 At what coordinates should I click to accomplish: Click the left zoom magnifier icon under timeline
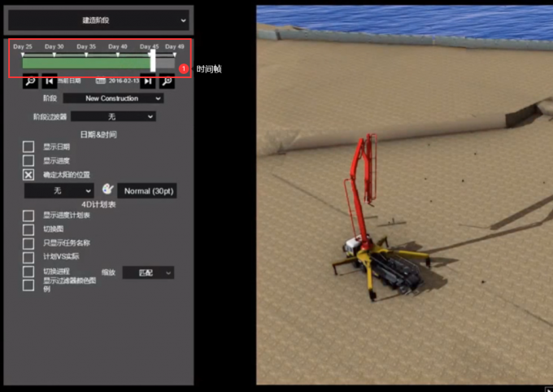click(x=30, y=81)
